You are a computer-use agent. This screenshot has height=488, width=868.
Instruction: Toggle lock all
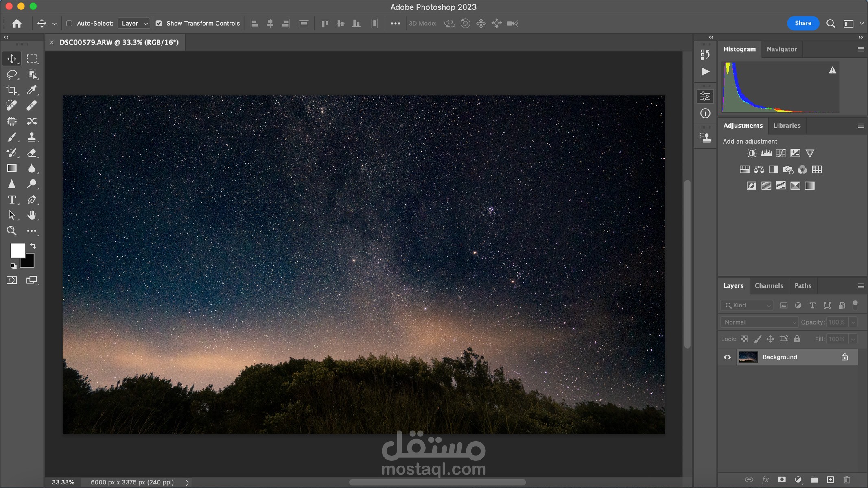pos(797,339)
